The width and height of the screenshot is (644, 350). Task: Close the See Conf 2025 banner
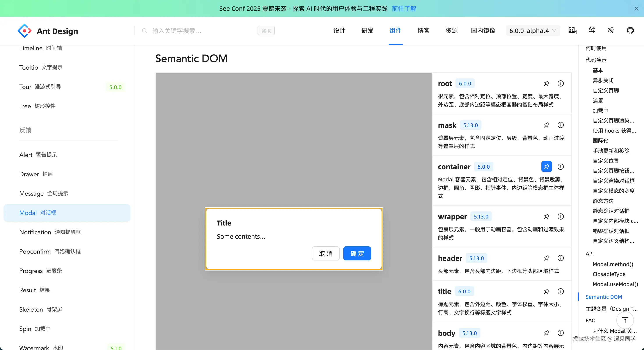click(636, 9)
